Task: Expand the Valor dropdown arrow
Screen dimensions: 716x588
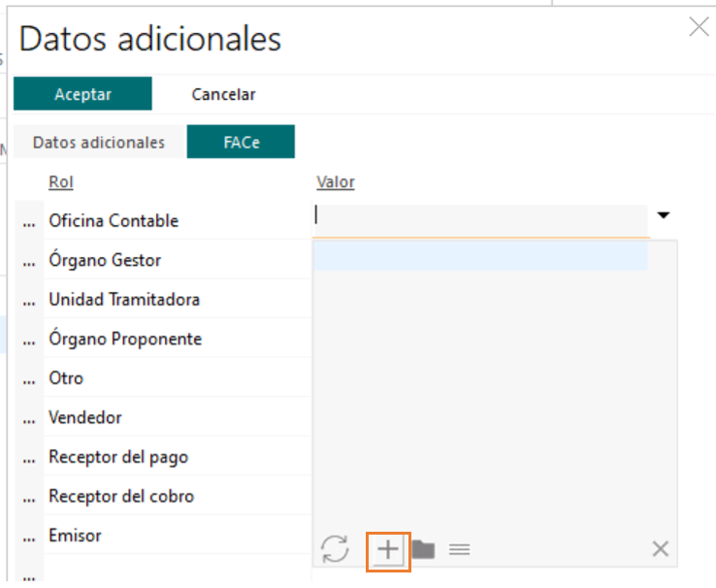Action: click(664, 215)
